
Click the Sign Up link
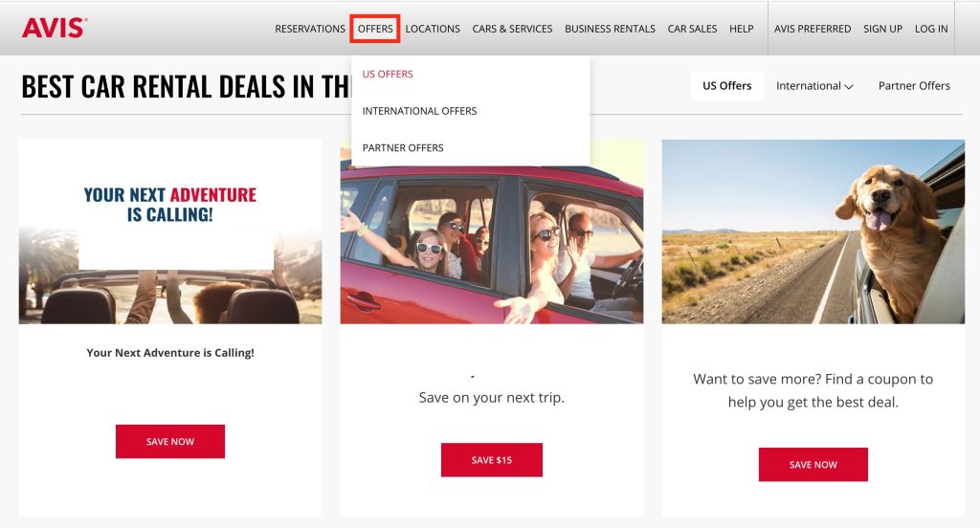click(882, 29)
